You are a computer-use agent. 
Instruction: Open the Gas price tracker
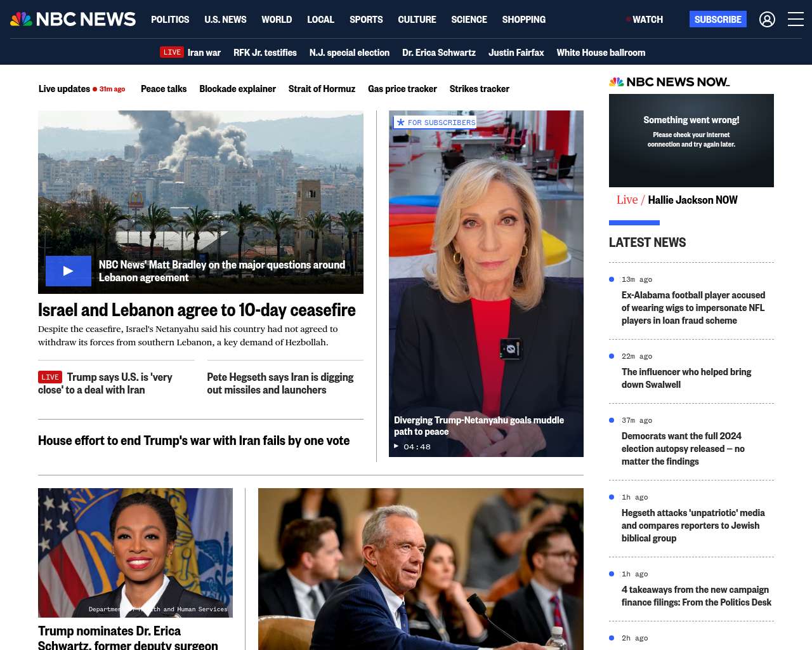402,89
